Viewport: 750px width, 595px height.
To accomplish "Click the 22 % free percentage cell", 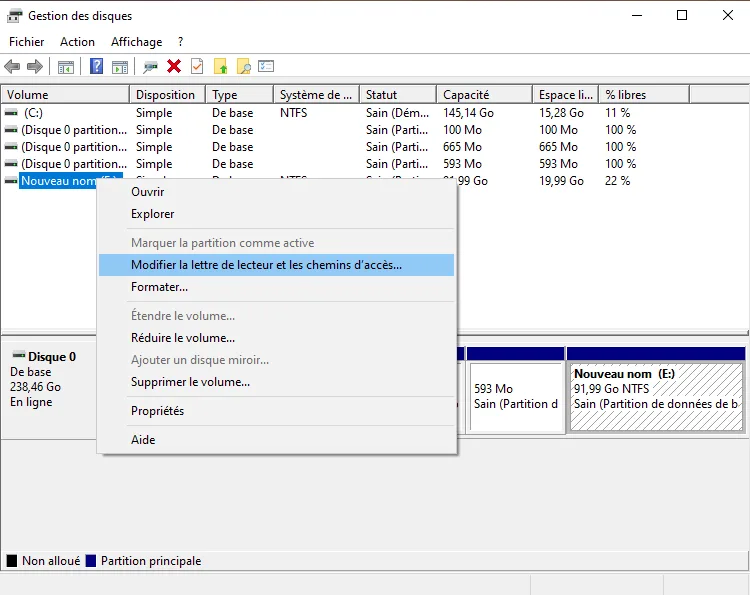I will 618,181.
